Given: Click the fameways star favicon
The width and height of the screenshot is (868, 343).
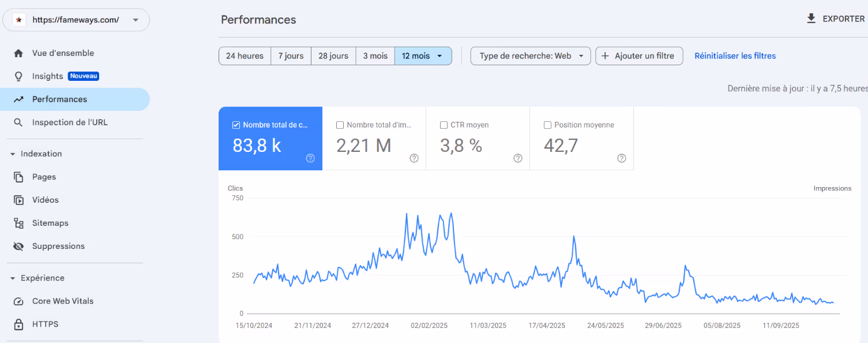Looking at the screenshot, I should tap(19, 20).
